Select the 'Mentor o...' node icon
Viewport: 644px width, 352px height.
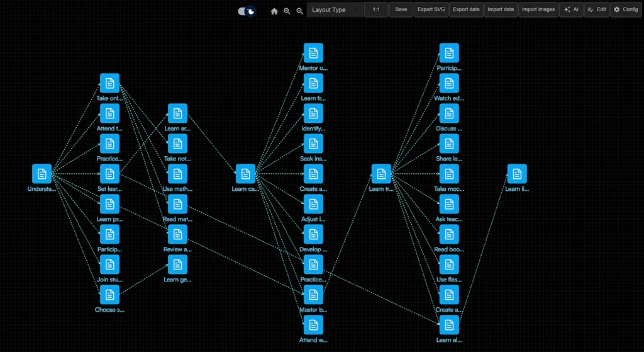313,53
